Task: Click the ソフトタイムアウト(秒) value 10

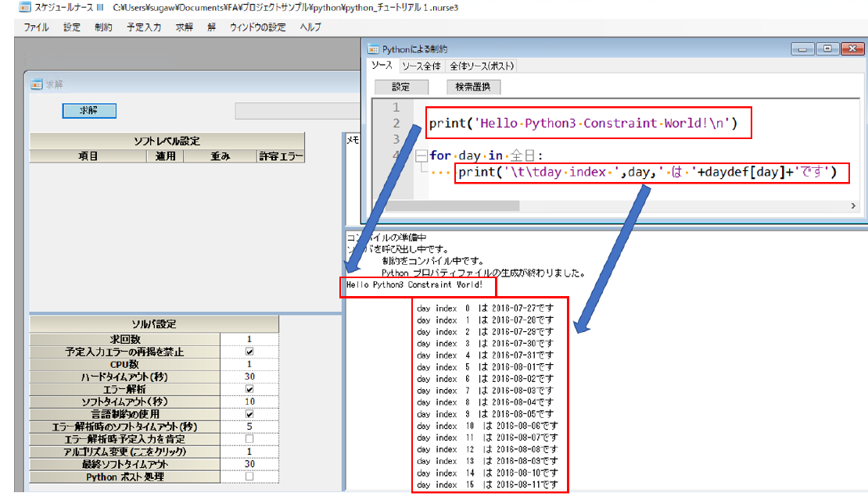Action: coord(249,402)
